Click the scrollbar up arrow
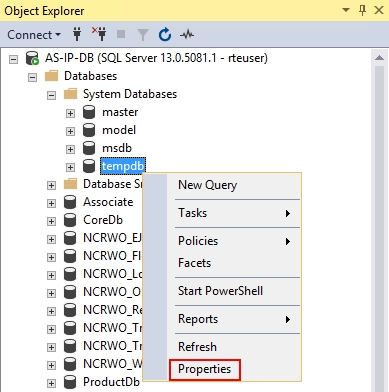The height and width of the screenshot is (392, 389). pyautogui.click(x=379, y=58)
